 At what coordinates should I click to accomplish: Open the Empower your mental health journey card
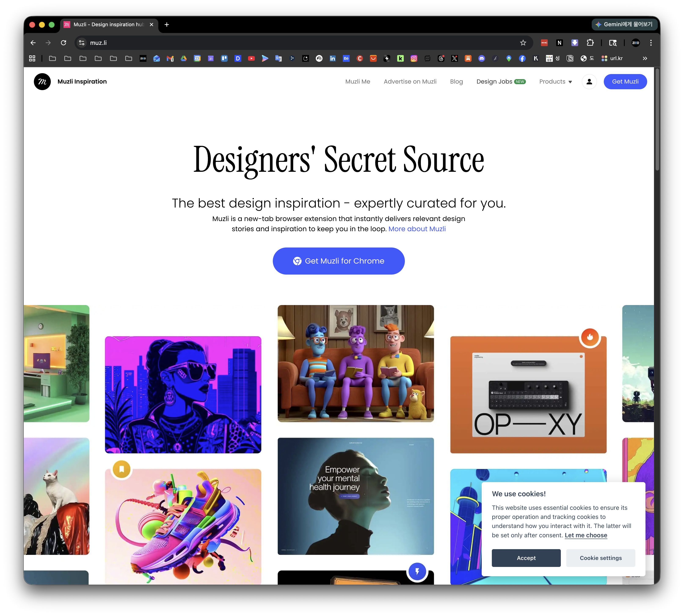pos(356,496)
